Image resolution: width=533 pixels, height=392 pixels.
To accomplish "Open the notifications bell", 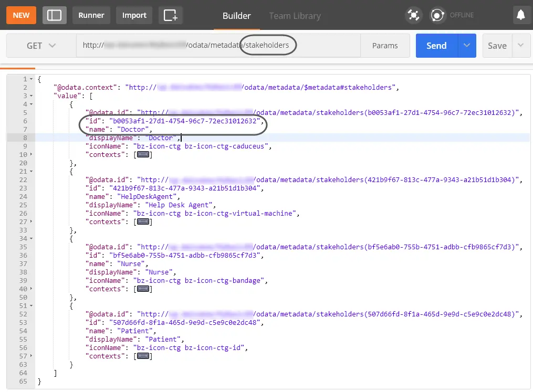I will [521, 15].
